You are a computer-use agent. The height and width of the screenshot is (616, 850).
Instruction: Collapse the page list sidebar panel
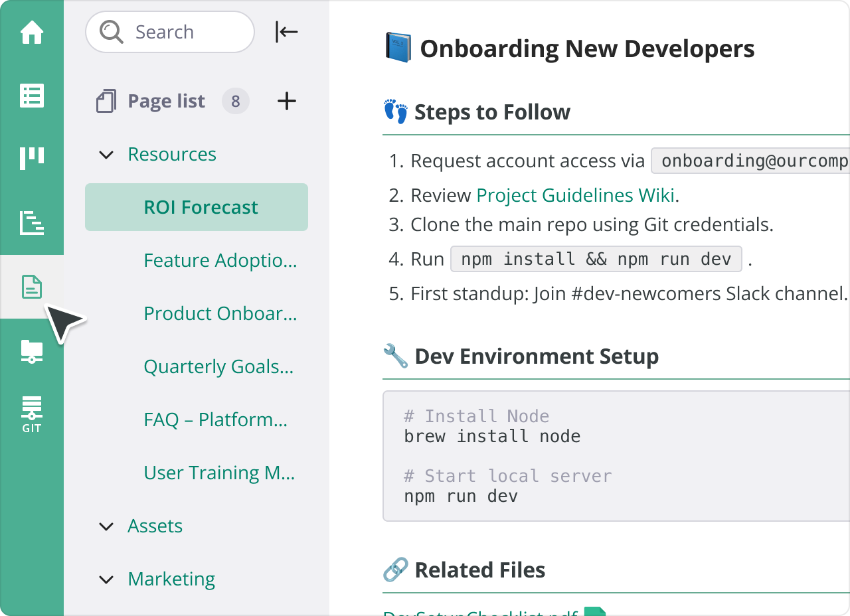point(286,32)
